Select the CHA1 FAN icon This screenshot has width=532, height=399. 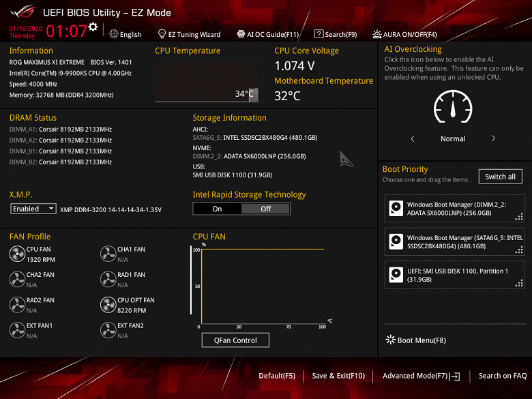coord(108,254)
